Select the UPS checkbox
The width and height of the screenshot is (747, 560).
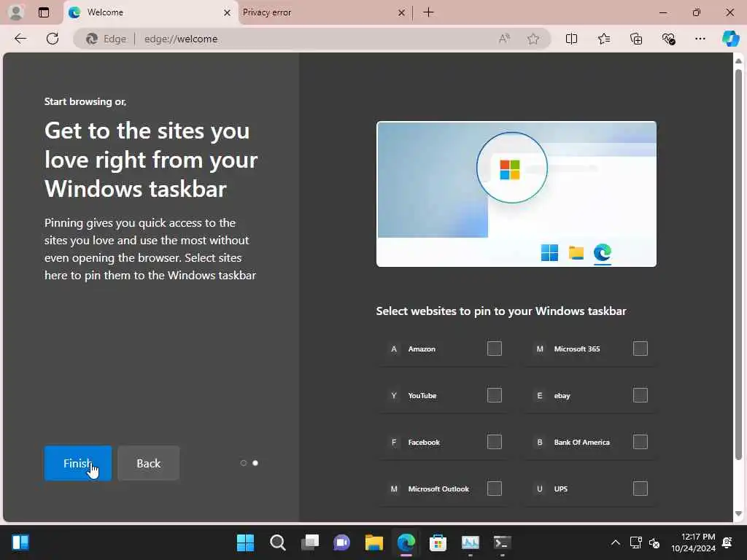point(640,489)
